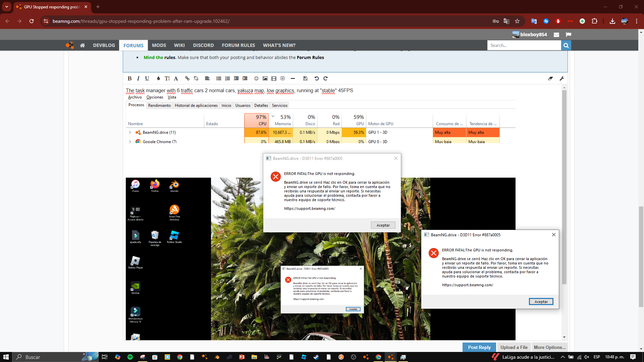Open the Chrome three-dot menu
Viewport: 644px width, 362px height.
coord(637,21)
